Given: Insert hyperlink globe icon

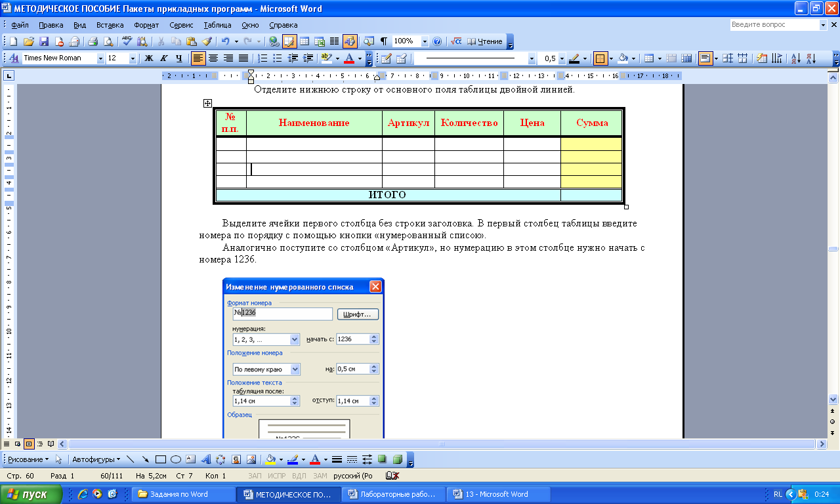Looking at the screenshot, I should pos(274,41).
